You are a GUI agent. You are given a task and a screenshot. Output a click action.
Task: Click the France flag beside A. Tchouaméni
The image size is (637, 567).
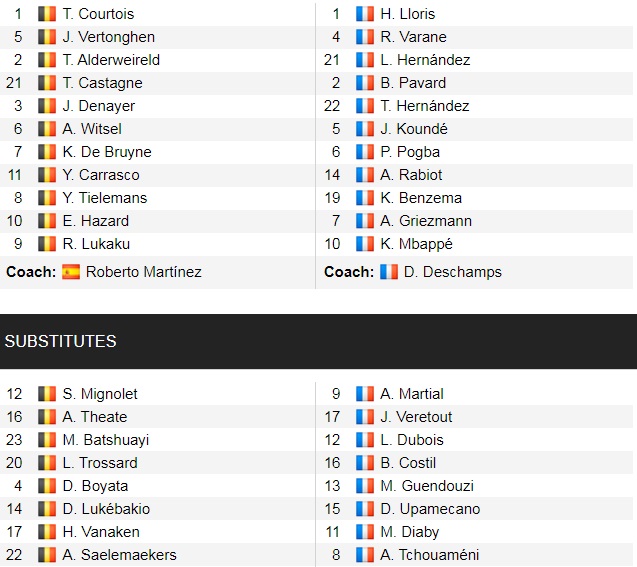tap(364, 555)
